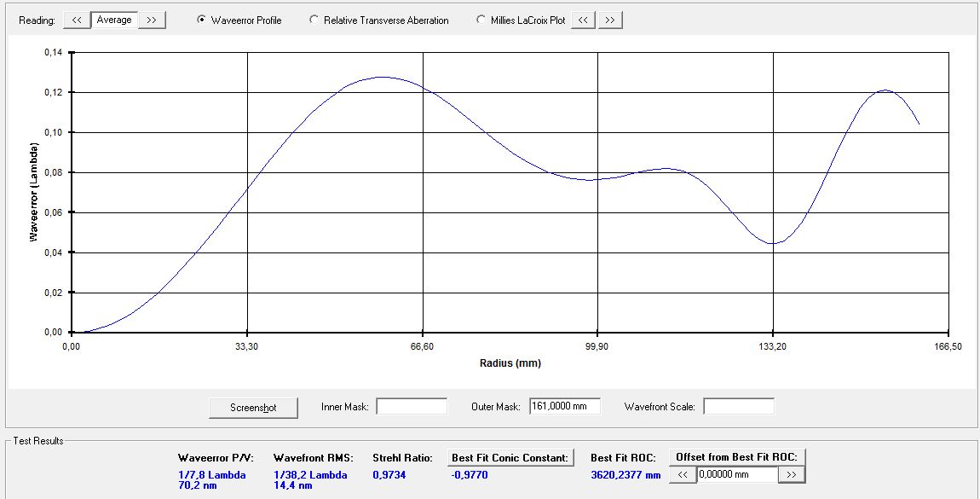Click the 133,20 x-axis tick label
The width and height of the screenshot is (980, 499).
pyautogui.click(x=773, y=346)
